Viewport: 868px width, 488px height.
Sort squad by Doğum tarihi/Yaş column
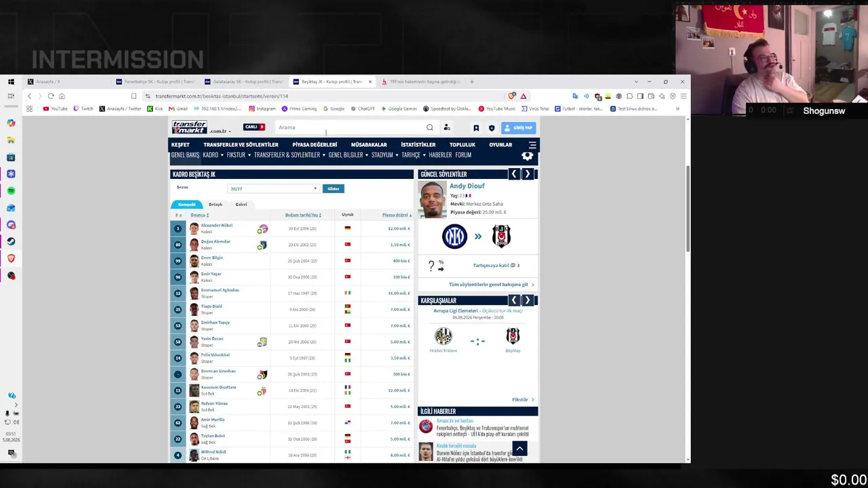coord(301,215)
